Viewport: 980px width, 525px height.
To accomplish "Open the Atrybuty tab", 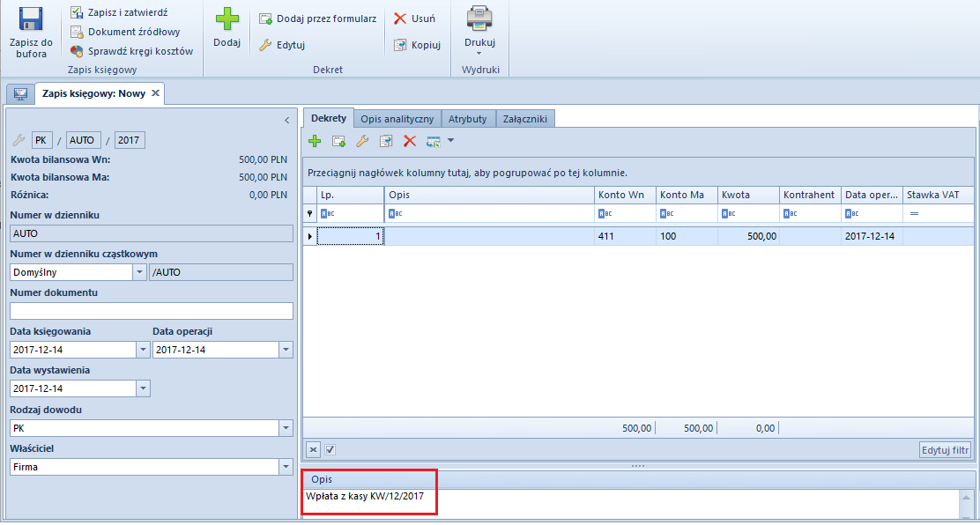I will click(x=468, y=118).
